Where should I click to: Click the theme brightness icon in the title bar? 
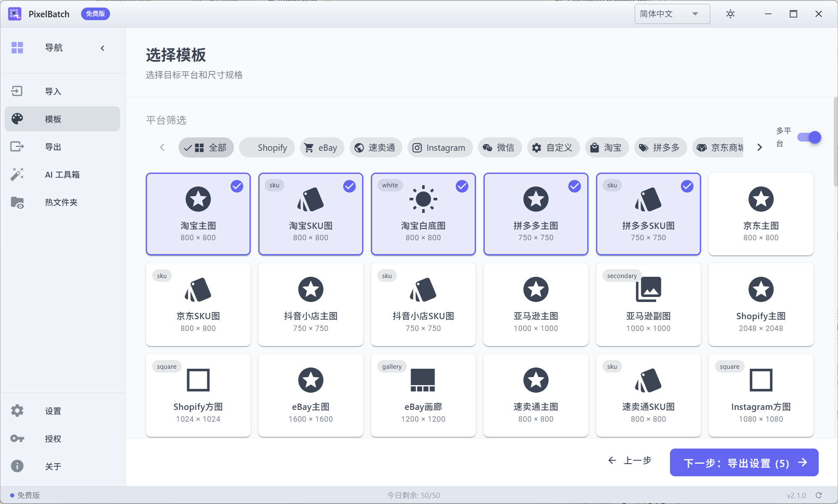pos(730,14)
